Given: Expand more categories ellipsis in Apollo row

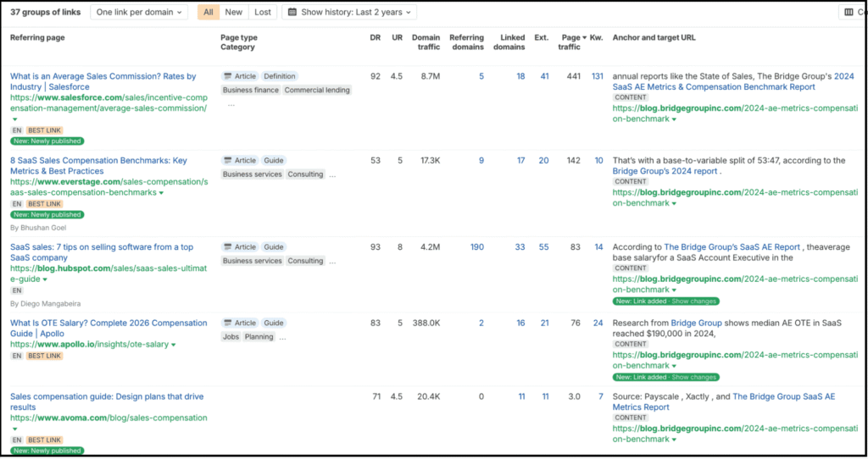Looking at the screenshot, I should pos(282,337).
